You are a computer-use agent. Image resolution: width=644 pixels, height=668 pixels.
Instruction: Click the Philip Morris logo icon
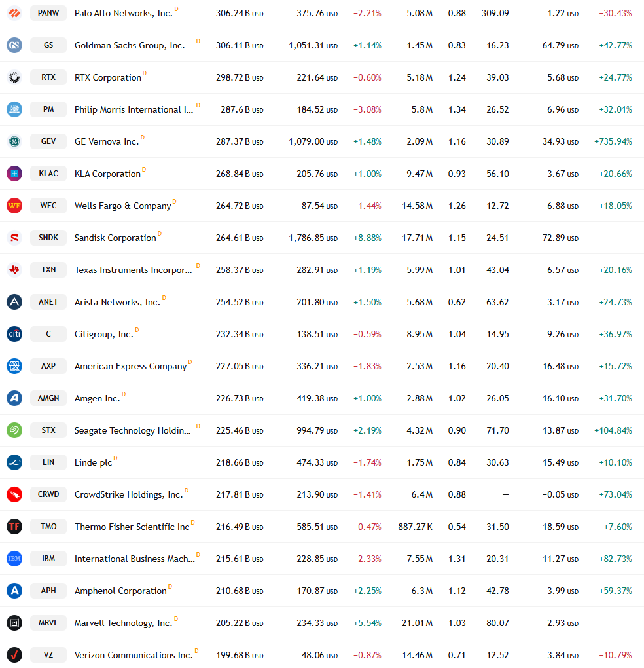pyautogui.click(x=14, y=109)
